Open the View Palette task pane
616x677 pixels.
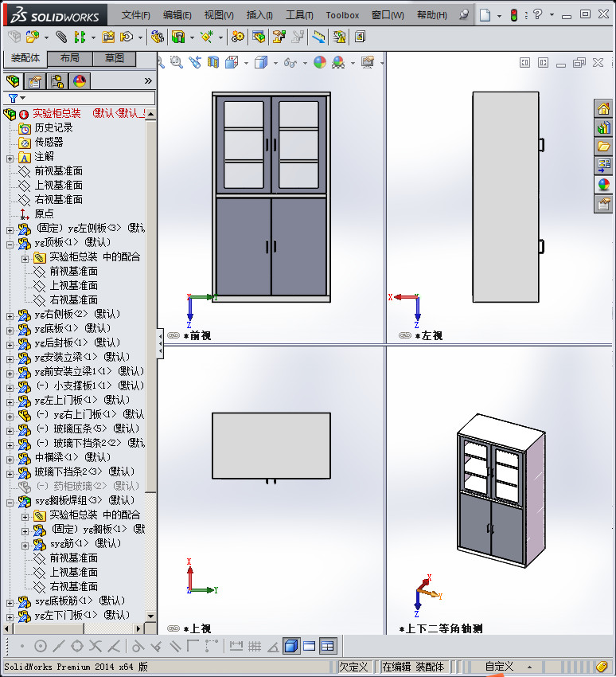point(603,166)
